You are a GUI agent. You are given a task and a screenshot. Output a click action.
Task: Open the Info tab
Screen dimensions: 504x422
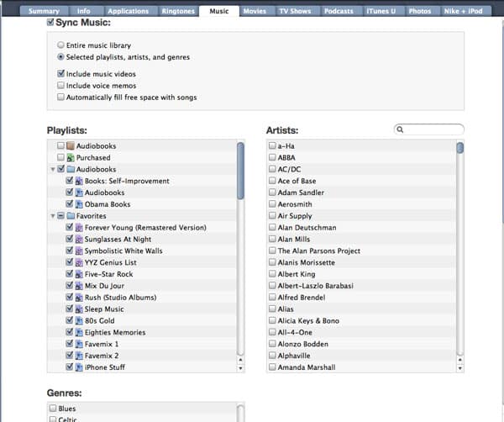click(83, 11)
